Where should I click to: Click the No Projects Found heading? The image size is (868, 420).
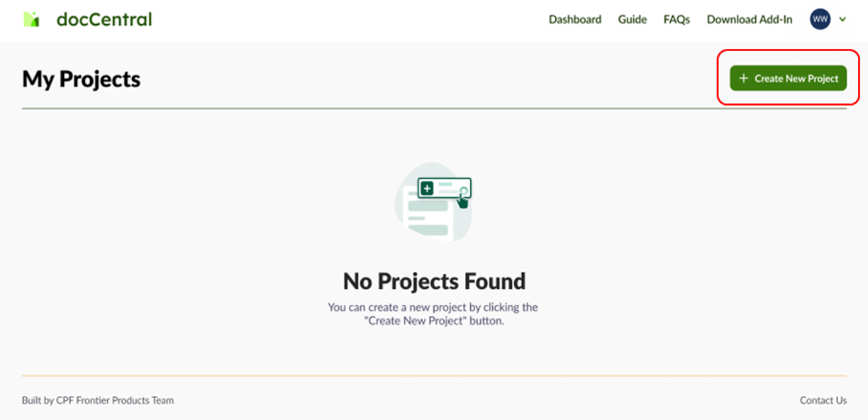[434, 282]
